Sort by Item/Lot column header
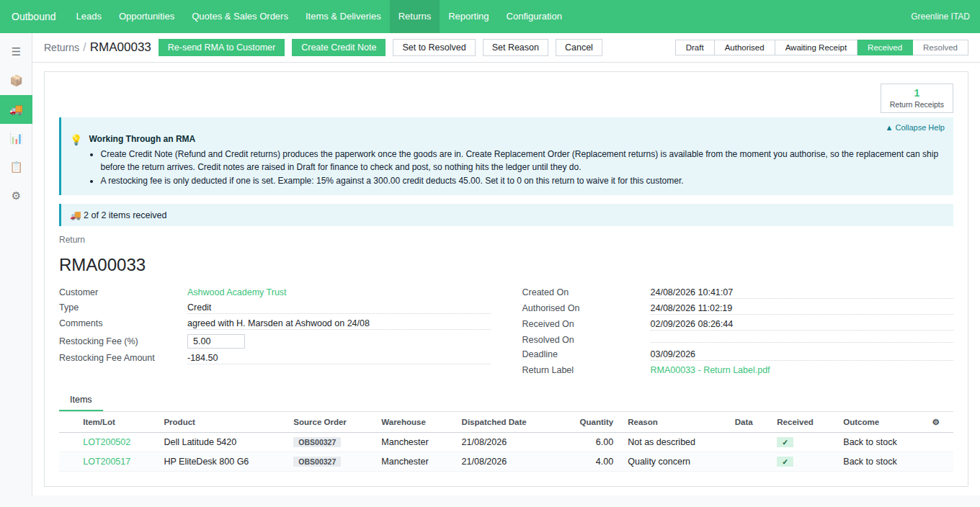 point(99,422)
